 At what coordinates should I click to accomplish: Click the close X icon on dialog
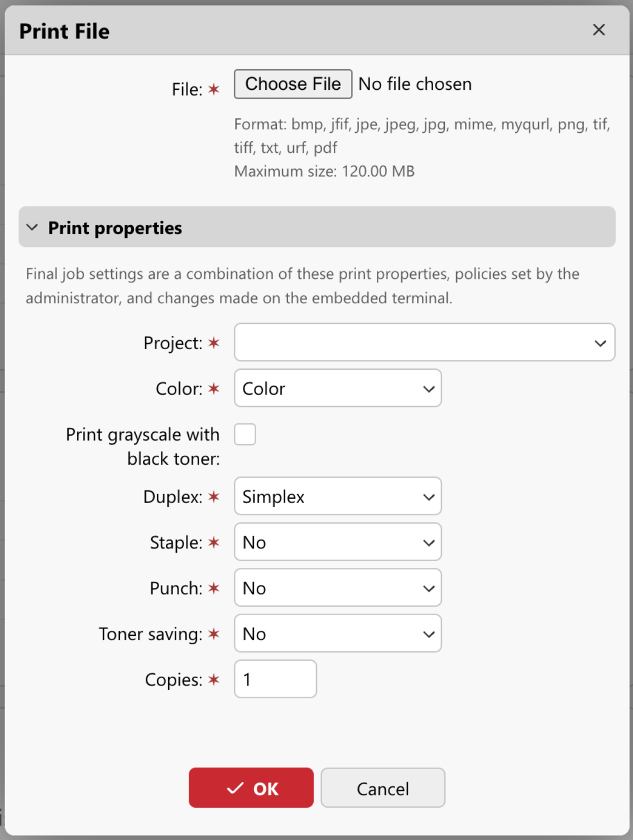[x=598, y=30]
